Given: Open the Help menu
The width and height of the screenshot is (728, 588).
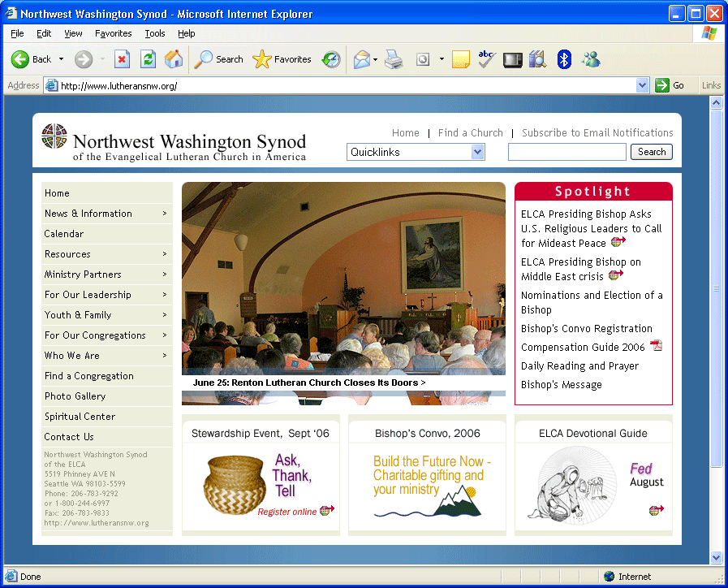Looking at the screenshot, I should coord(186,33).
